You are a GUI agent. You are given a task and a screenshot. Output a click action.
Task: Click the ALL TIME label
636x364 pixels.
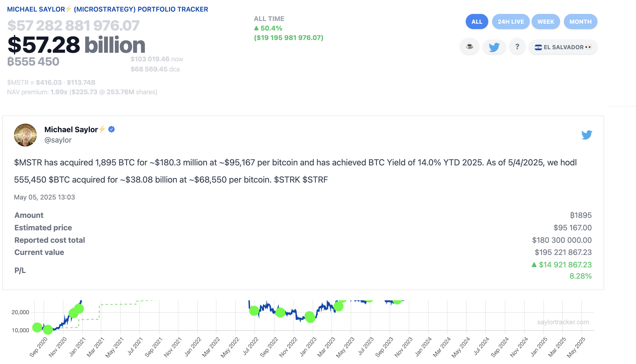click(x=269, y=19)
